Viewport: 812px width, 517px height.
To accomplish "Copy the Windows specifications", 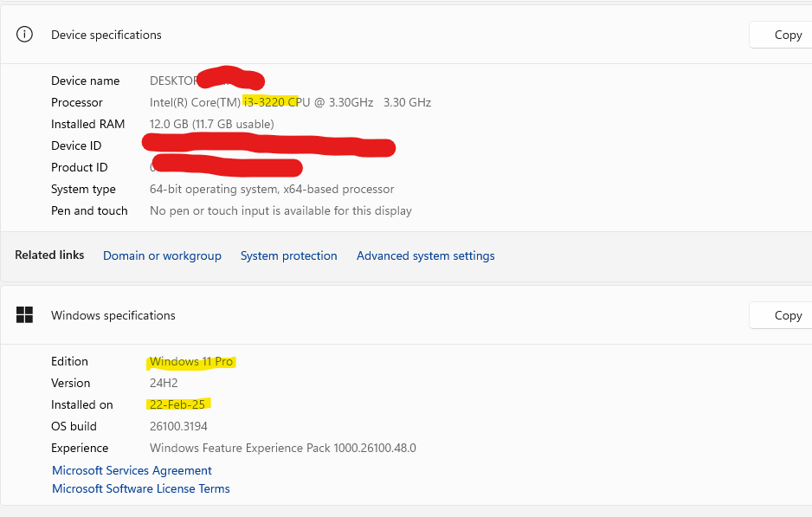I will click(x=781, y=315).
